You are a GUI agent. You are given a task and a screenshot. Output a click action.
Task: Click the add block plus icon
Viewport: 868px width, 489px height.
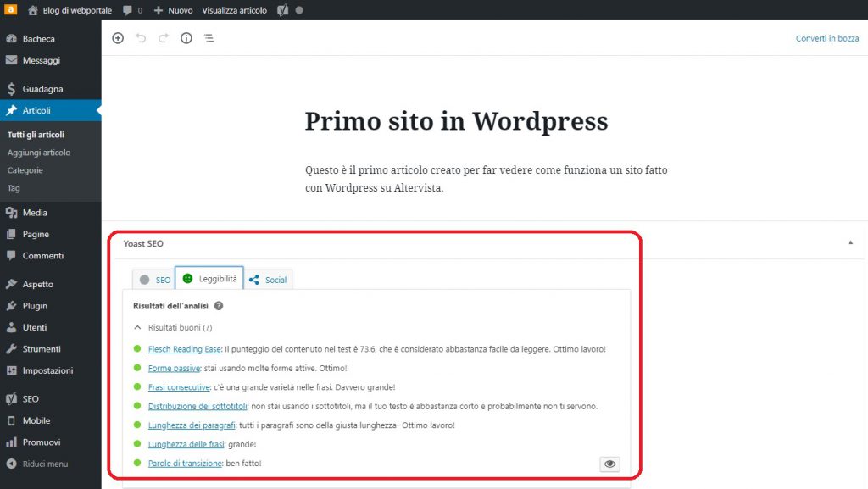coord(118,38)
